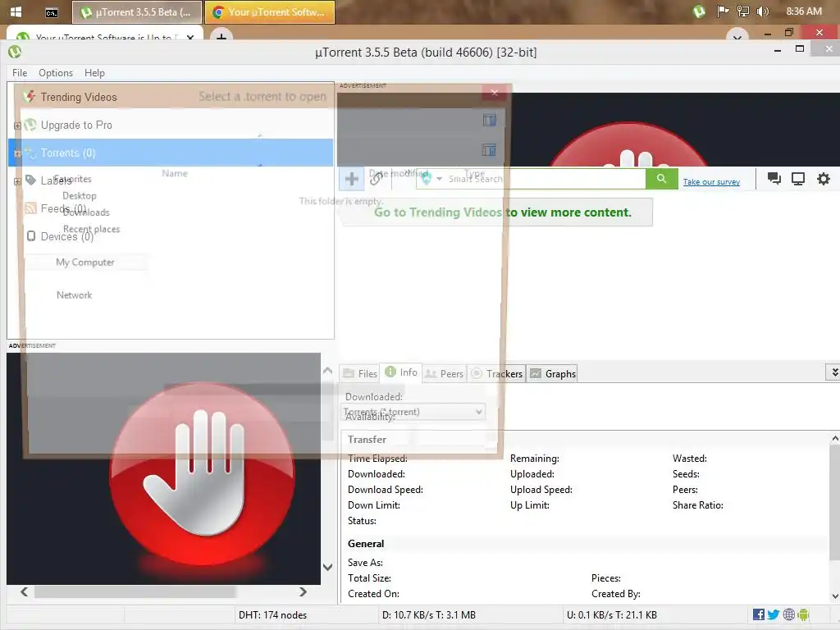Open a new tab in Chrome window
Screen dimensions: 840x630
click(x=221, y=36)
